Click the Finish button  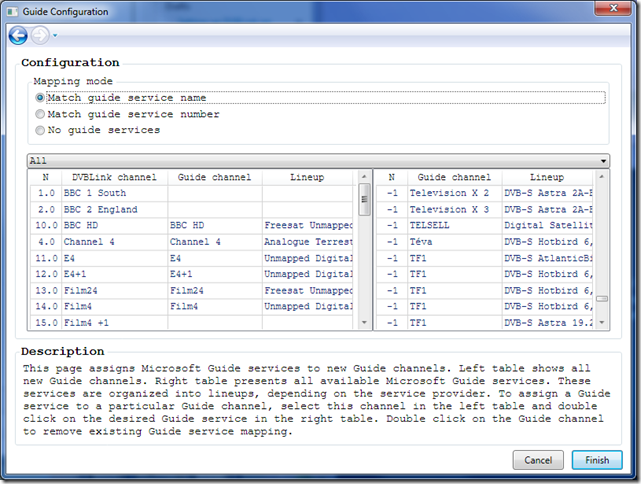tap(597, 460)
